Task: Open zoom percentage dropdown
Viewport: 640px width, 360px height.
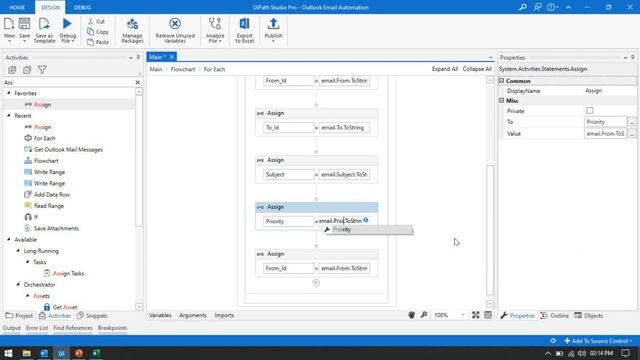Action: coord(463,315)
